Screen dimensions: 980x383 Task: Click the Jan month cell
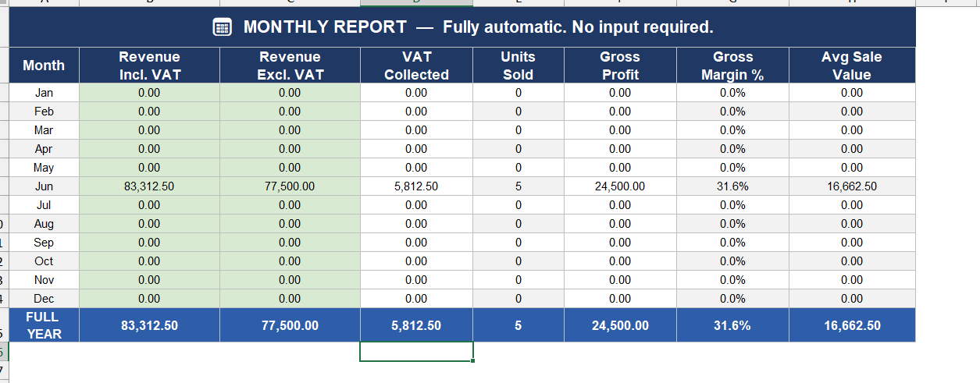[x=44, y=93]
